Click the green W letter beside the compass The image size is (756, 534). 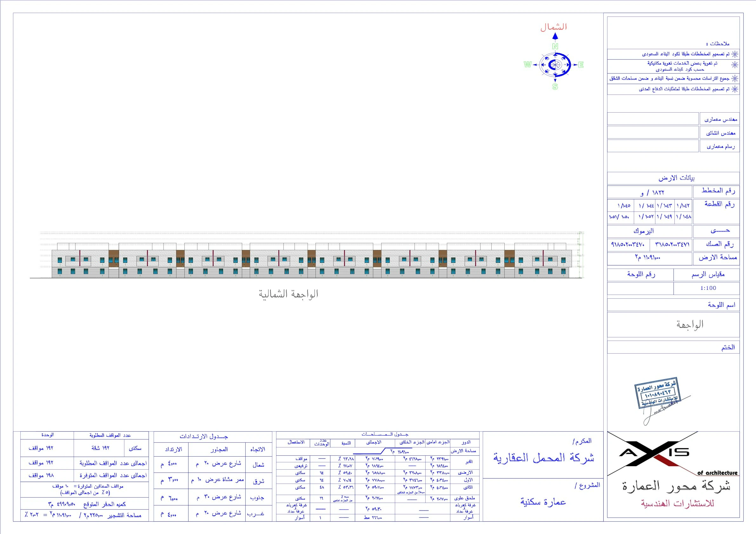click(x=527, y=64)
